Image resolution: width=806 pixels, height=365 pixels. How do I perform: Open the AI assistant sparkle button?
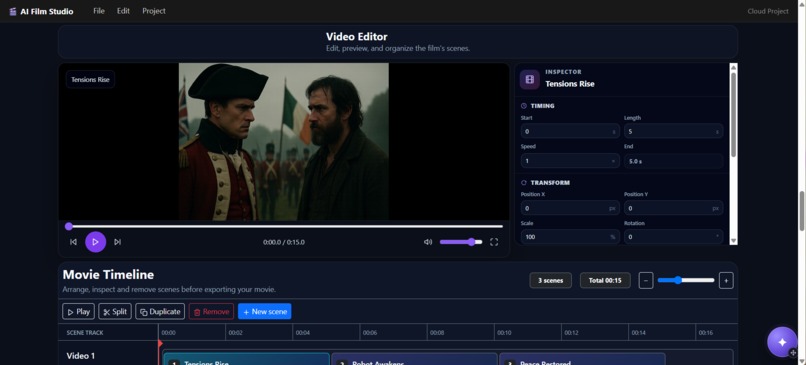click(x=782, y=342)
